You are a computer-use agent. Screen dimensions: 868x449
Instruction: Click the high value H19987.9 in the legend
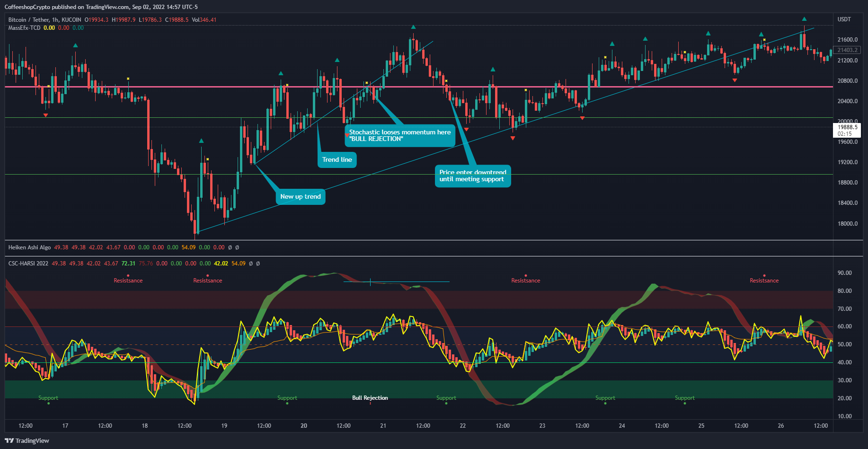[124, 20]
